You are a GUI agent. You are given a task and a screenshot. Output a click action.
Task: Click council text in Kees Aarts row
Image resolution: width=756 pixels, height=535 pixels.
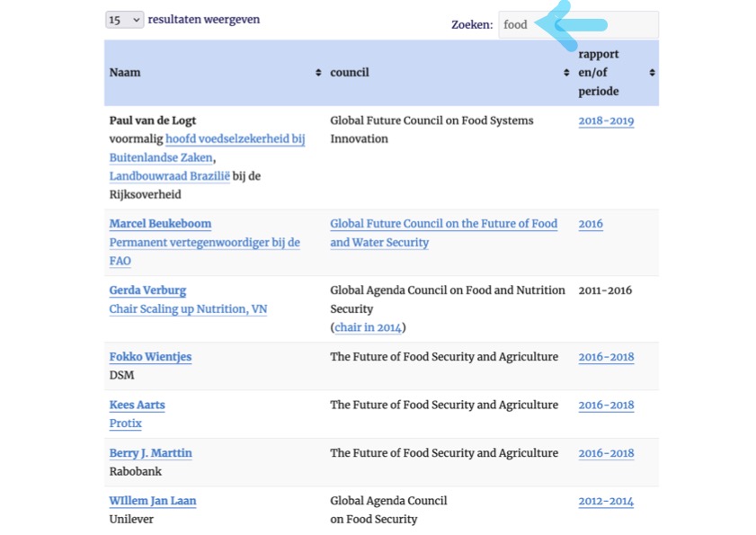(x=444, y=406)
